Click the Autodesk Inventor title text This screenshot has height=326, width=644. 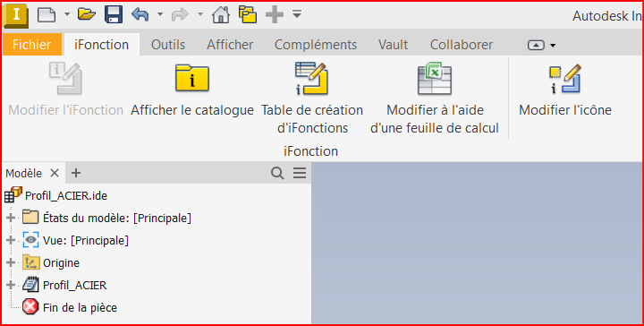tap(607, 15)
